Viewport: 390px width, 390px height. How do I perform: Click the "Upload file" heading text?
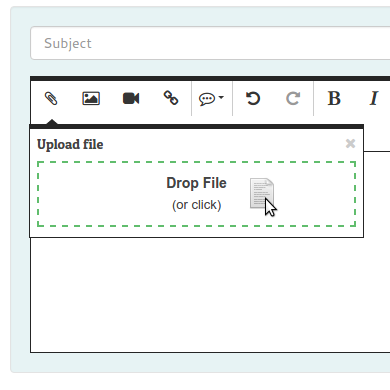click(x=70, y=145)
